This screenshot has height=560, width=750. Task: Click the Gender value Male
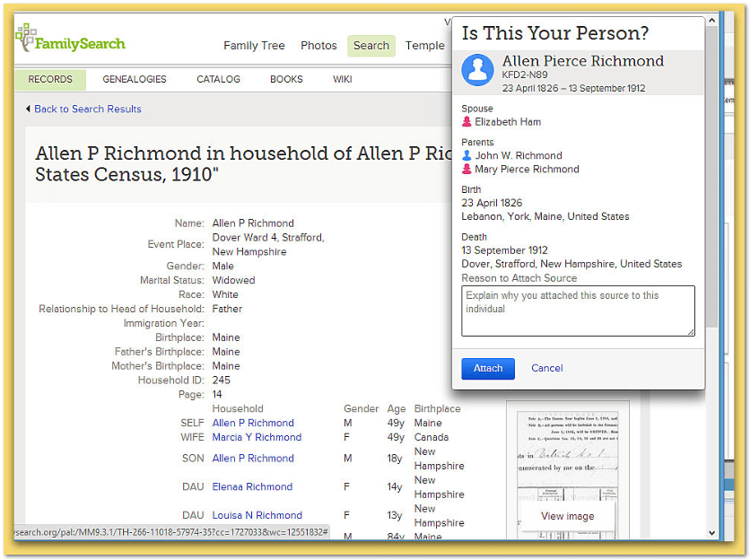(x=222, y=267)
